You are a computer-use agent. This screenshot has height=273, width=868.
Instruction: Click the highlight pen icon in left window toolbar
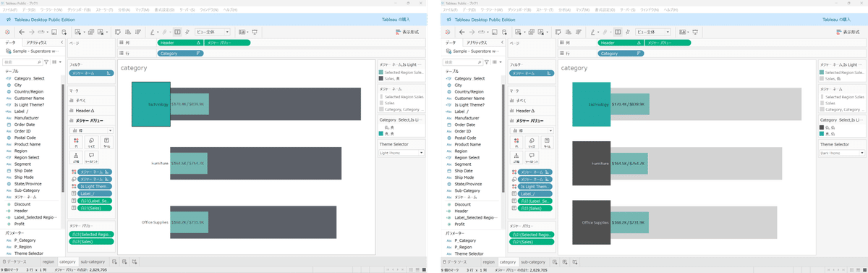pyautogui.click(x=153, y=32)
